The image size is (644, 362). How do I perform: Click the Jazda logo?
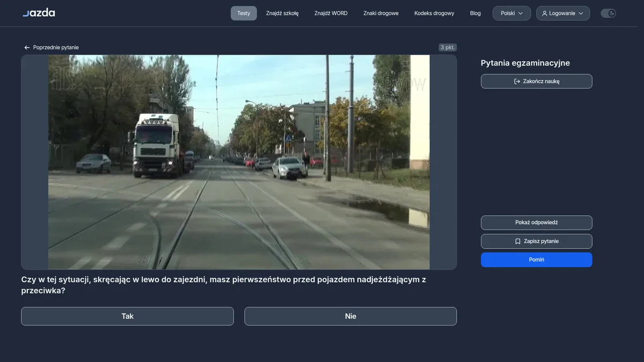(39, 13)
